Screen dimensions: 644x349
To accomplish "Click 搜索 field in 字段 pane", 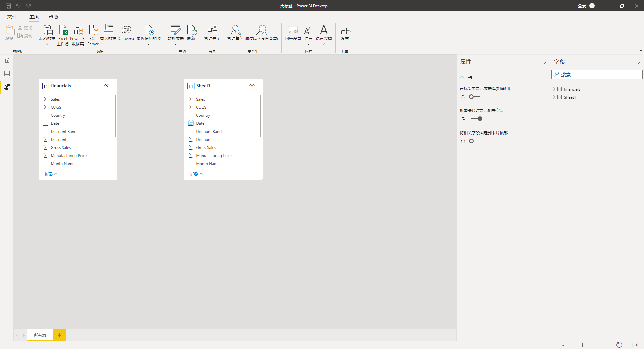I will coord(597,74).
